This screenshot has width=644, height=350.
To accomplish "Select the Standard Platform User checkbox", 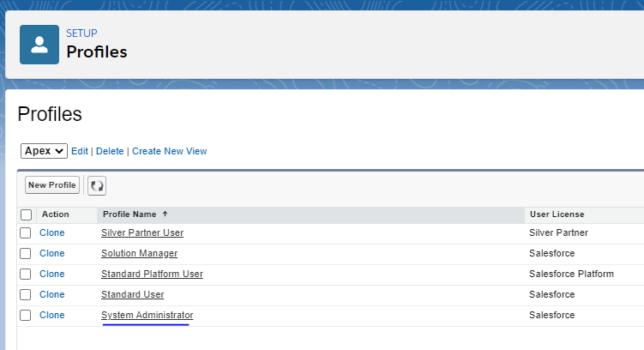I will [26, 274].
